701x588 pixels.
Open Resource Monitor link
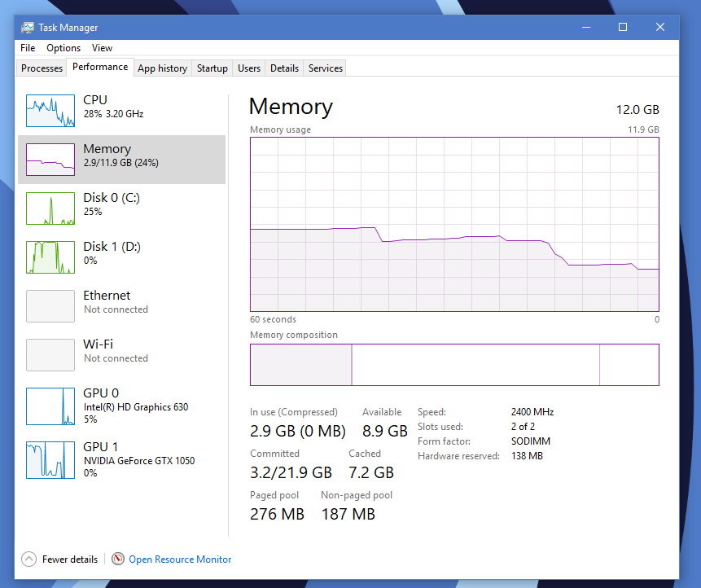tap(180, 559)
